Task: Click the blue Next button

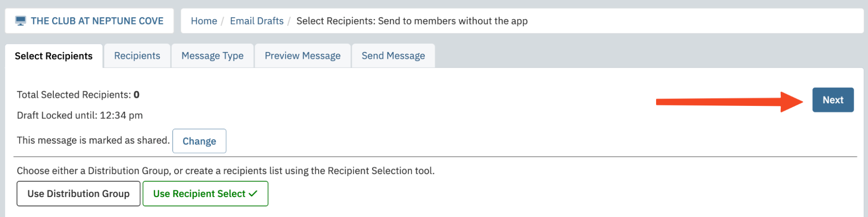Action: [833, 100]
